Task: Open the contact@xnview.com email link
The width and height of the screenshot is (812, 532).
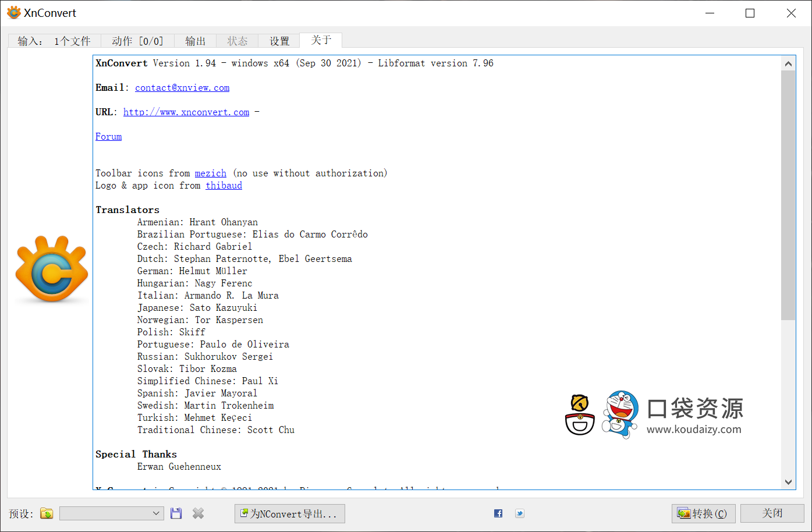Action: (x=182, y=87)
